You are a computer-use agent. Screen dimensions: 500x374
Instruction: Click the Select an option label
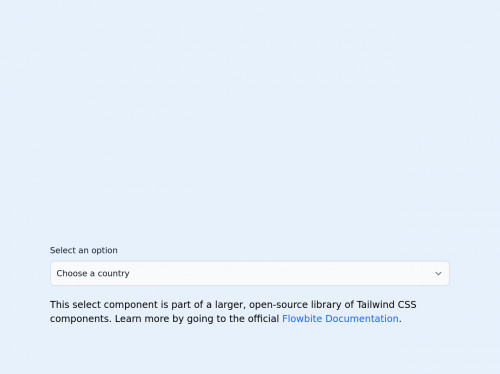[84, 250]
